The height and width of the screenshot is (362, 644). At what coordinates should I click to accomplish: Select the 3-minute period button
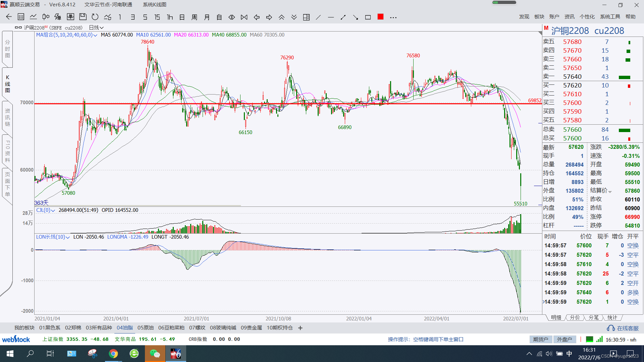pyautogui.click(x=132, y=17)
